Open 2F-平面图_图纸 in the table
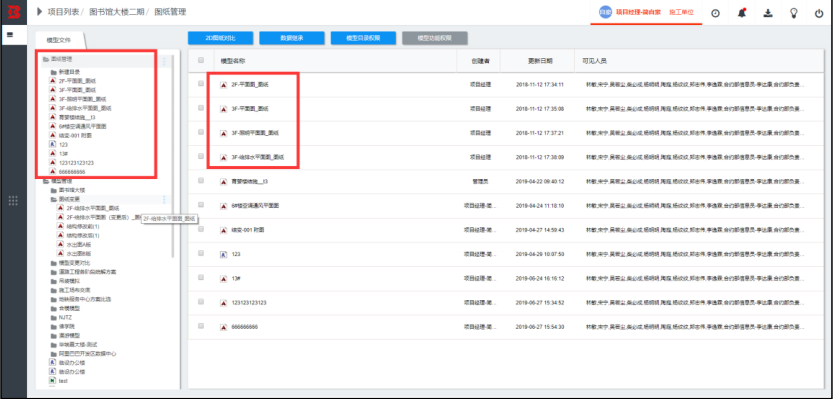Image resolution: width=833 pixels, height=399 pixels. coord(250,84)
